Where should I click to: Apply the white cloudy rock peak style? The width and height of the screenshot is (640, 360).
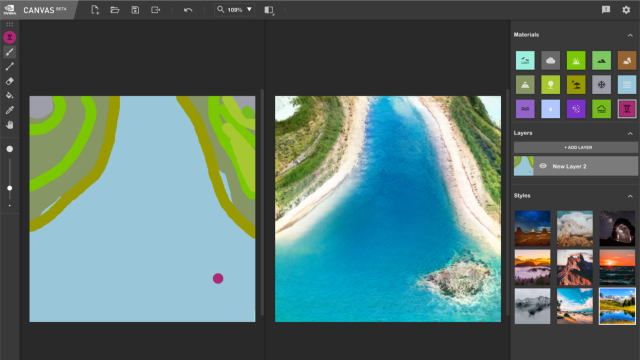(575, 228)
